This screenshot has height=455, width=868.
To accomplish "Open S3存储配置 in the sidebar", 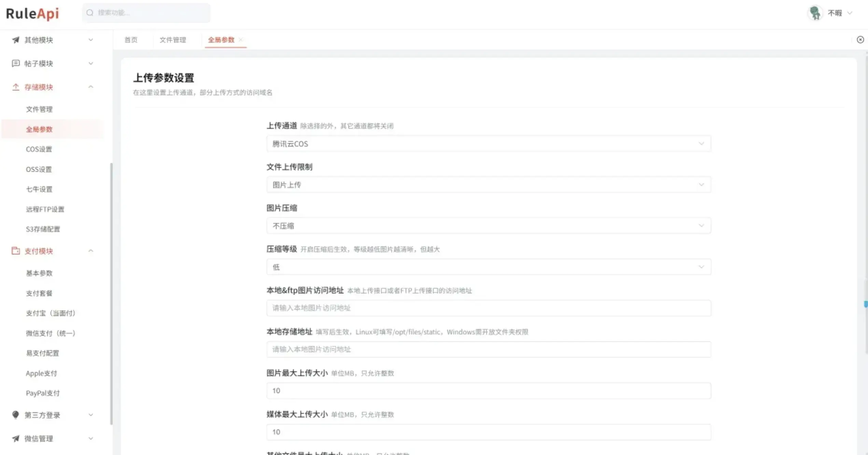I will coord(43,229).
